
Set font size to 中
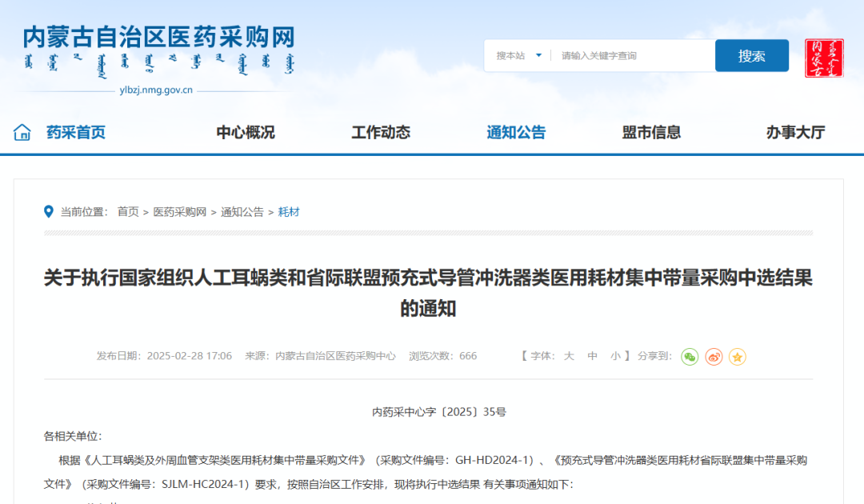pos(593,356)
